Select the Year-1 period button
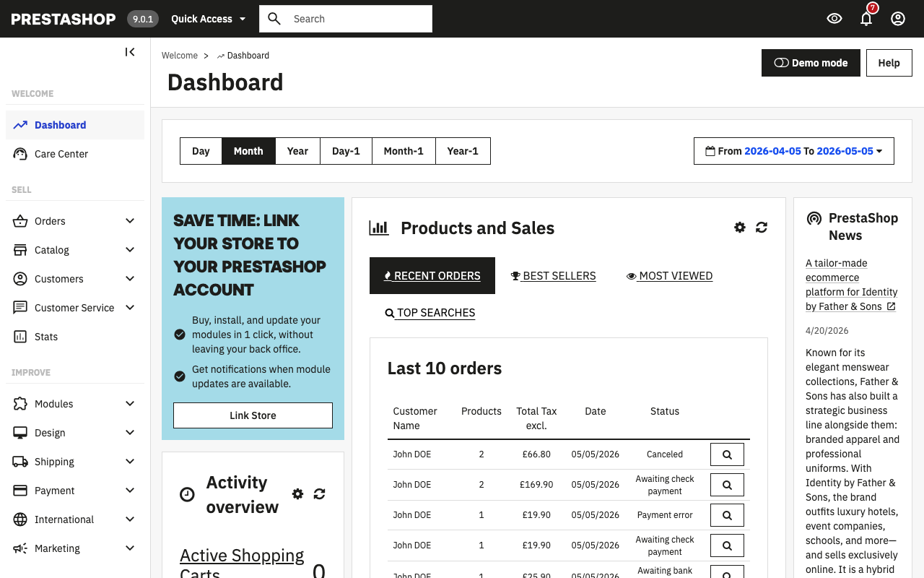 [463, 151]
